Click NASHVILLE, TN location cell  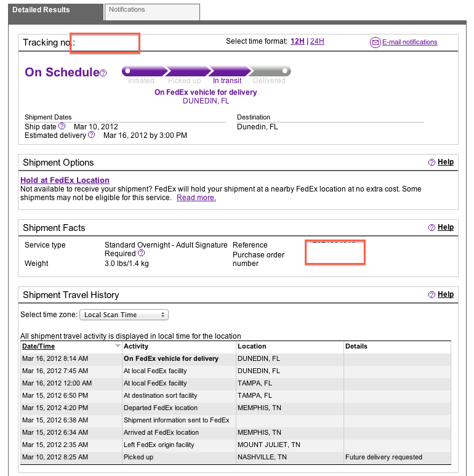click(262, 457)
